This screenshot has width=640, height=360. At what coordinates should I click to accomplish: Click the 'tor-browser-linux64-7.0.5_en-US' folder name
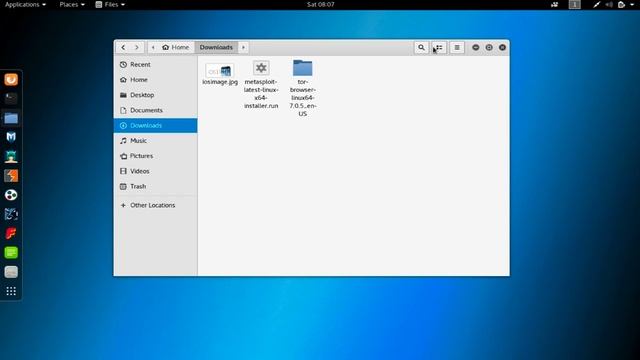coord(302,98)
